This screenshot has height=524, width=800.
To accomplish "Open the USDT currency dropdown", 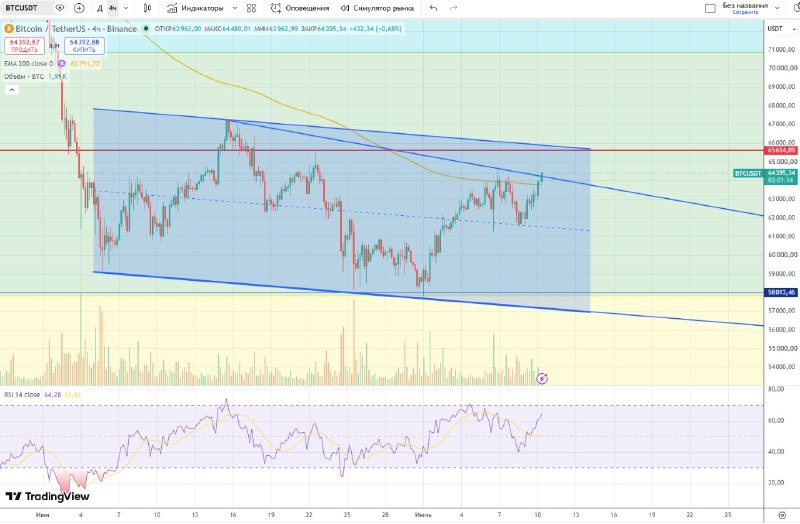I will click(782, 29).
